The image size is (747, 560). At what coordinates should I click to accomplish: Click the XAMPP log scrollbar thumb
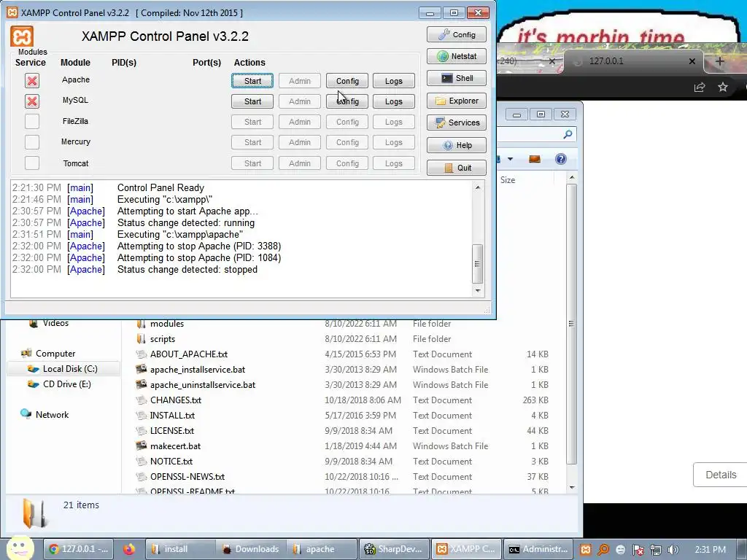(x=478, y=263)
